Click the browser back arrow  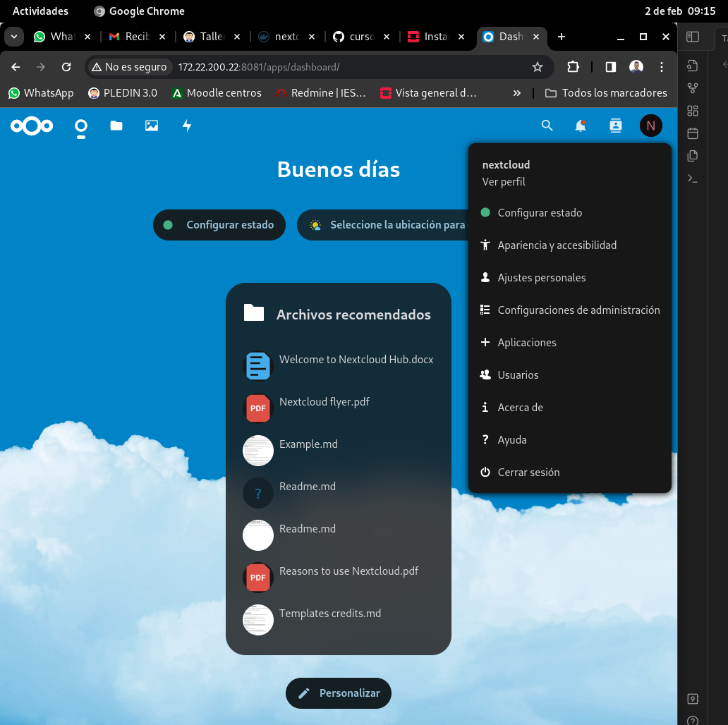click(16, 67)
